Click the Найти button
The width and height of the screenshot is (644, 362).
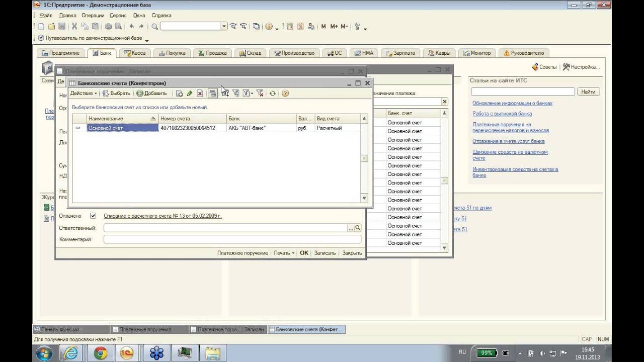pyautogui.click(x=588, y=92)
